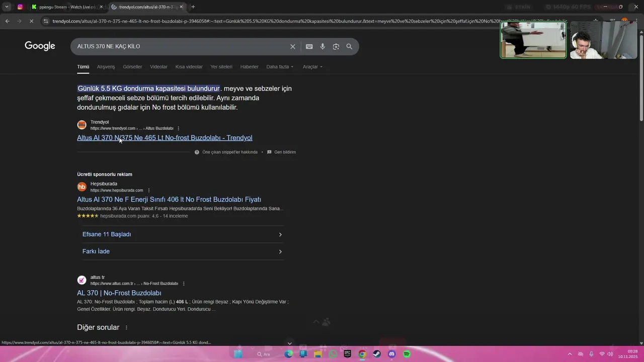Image resolution: width=644 pixels, height=362 pixels.
Task: Open the options menu next to hepsiburada.com URL
Action: pos(148,191)
